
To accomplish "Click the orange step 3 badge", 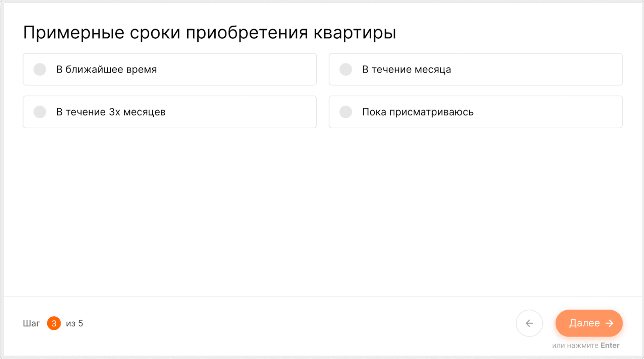I will coord(54,323).
